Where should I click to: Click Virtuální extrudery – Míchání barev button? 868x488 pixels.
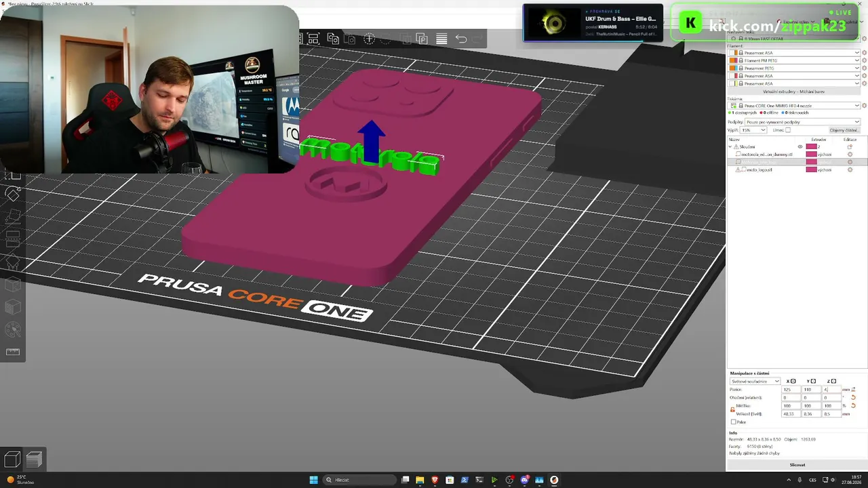click(x=793, y=91)
